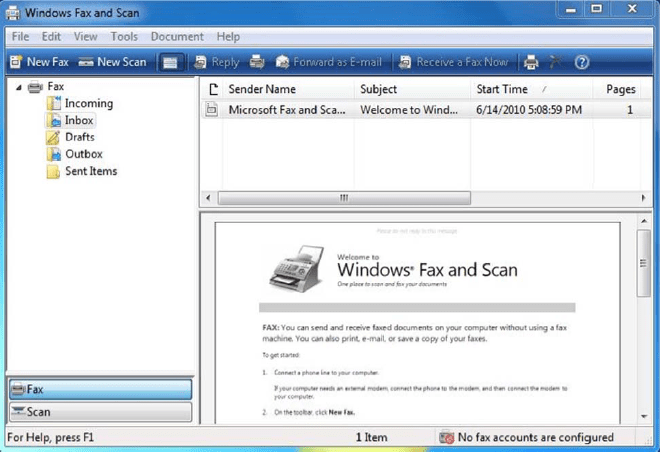
Task: Click the fax preview document page
Action: click(x=417, y=323)
